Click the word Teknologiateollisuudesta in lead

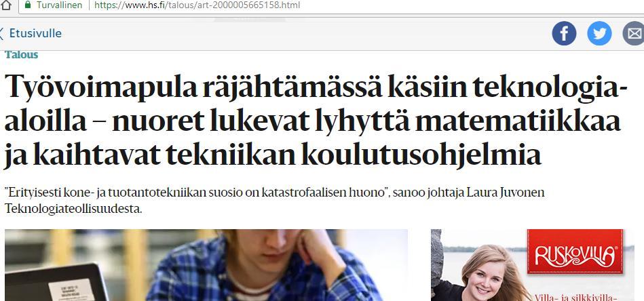pyautogui.click(x=73, y=209)
